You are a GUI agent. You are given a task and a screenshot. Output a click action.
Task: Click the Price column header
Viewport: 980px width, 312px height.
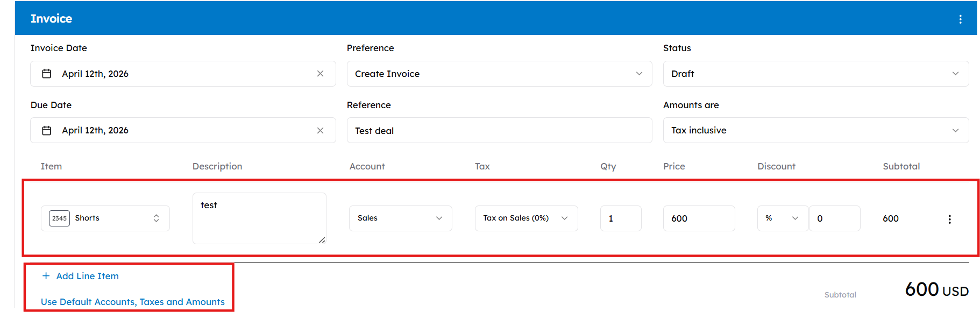(x=674, y=166)
